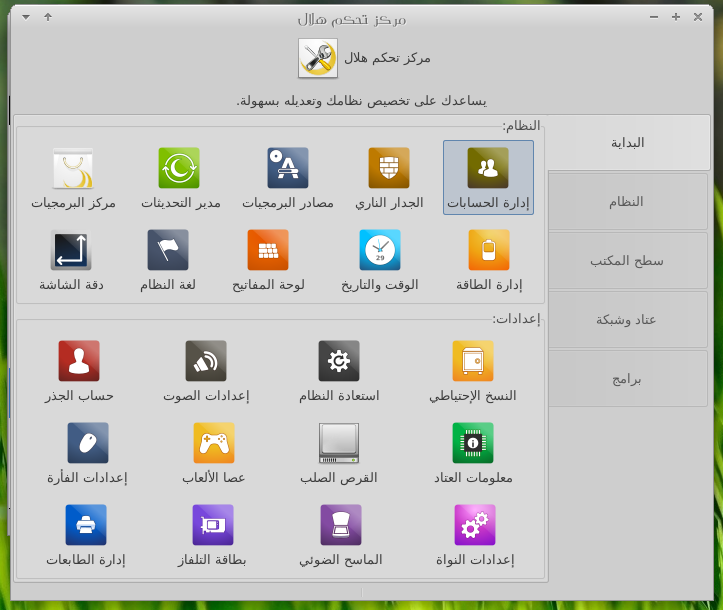Minimize the control center window
This screenshot has height=610, width=723.
(x=654, y=17)
